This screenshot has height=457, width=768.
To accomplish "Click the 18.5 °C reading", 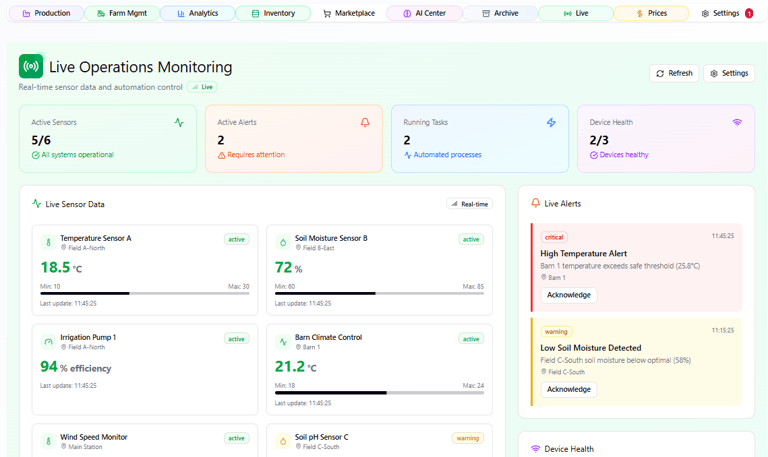I will pos(61,267).
